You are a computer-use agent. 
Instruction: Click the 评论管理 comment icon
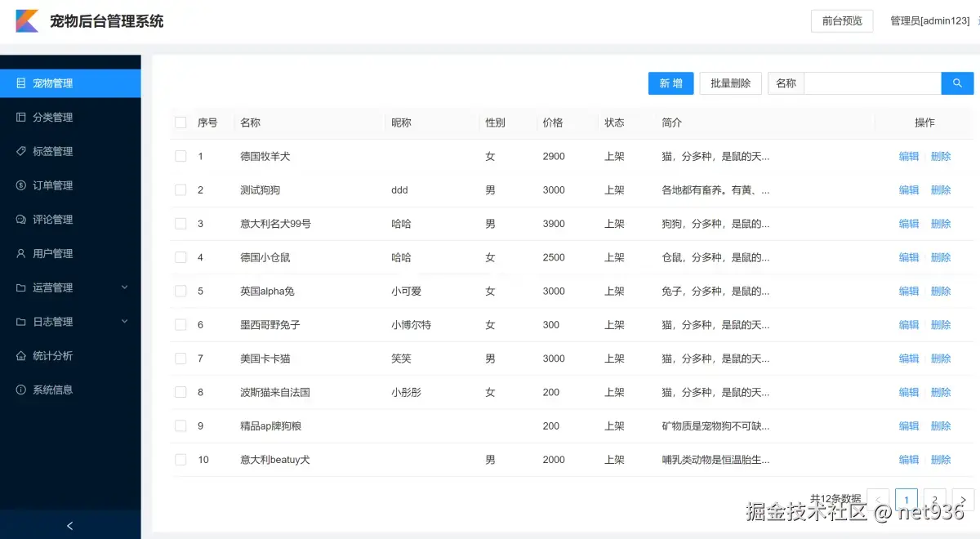point(21,220)
